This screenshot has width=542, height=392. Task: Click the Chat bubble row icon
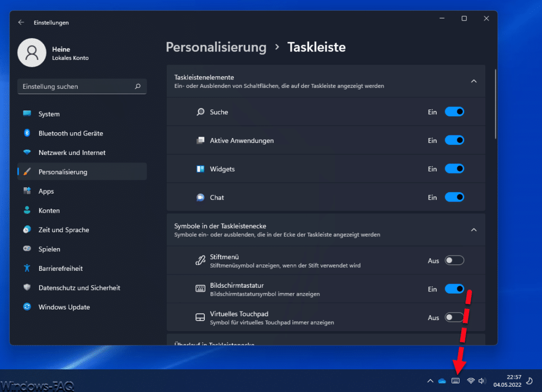[201, 197]
